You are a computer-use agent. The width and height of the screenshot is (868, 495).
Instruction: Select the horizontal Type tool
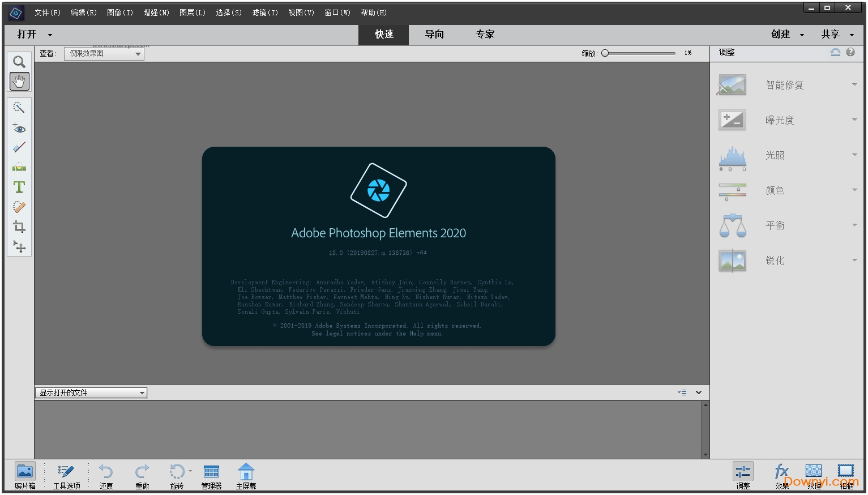tap(19, 186)
